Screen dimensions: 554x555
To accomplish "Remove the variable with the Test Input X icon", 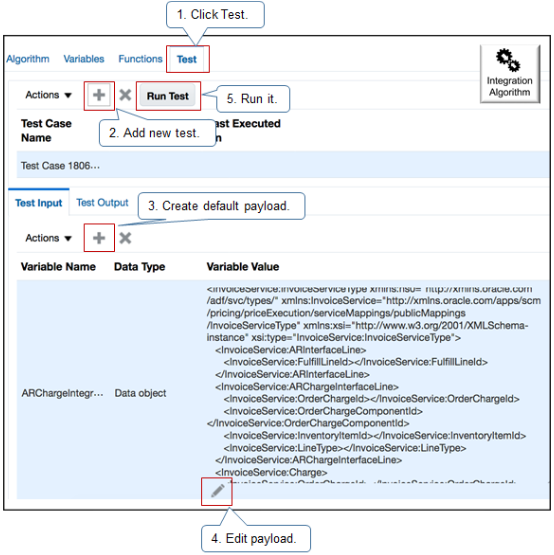I will 125,238.
